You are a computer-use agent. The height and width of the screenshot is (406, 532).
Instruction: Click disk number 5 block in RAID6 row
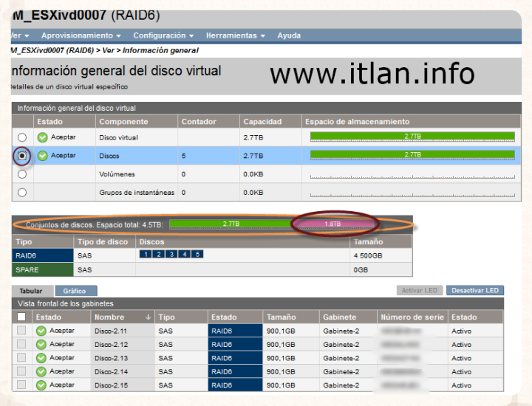pos(197,255)
